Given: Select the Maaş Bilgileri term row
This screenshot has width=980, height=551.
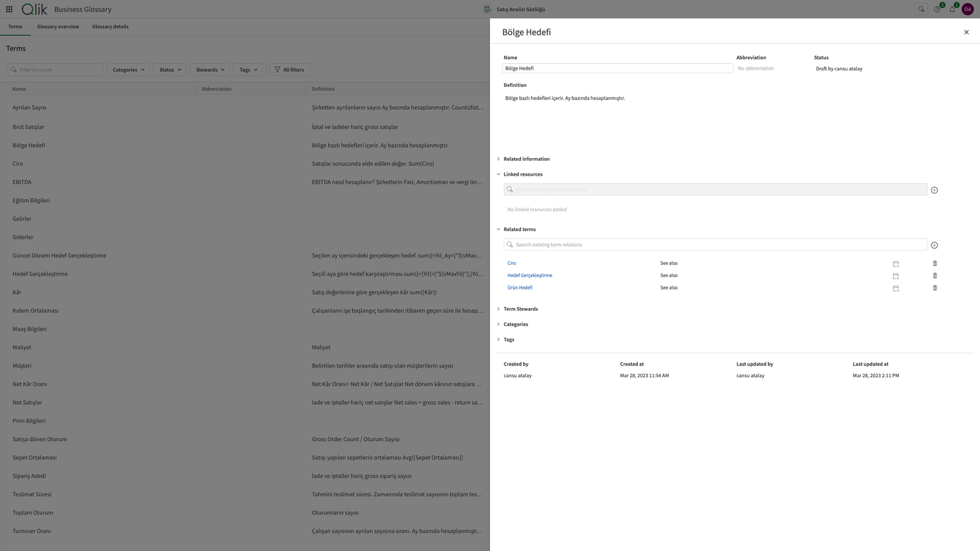Looking at the screenshot, I should pos(248,329).
